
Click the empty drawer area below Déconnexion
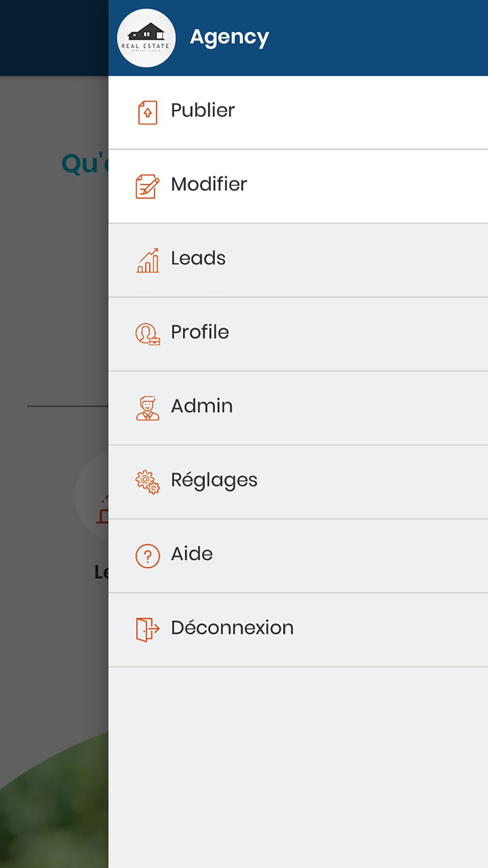tap(298, 767)
